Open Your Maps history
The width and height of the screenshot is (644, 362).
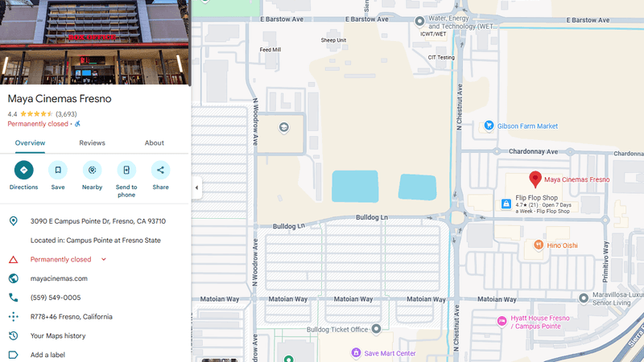pyautogui.click(x=58, y=335)
